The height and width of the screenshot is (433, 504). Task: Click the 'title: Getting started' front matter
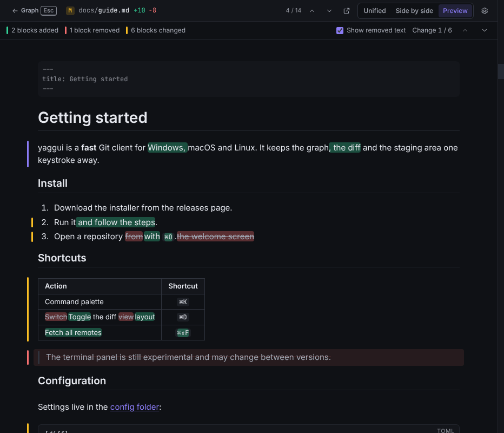tap(85, 79)
